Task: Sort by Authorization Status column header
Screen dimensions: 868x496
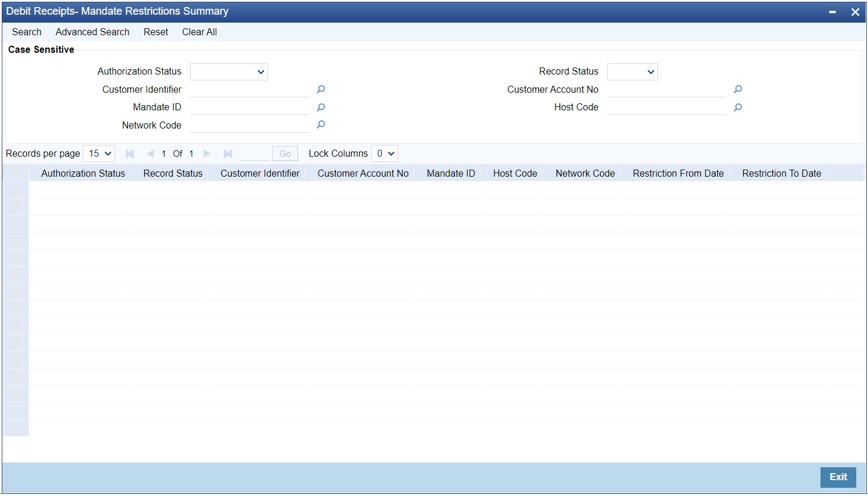Action: pos(83,173)
